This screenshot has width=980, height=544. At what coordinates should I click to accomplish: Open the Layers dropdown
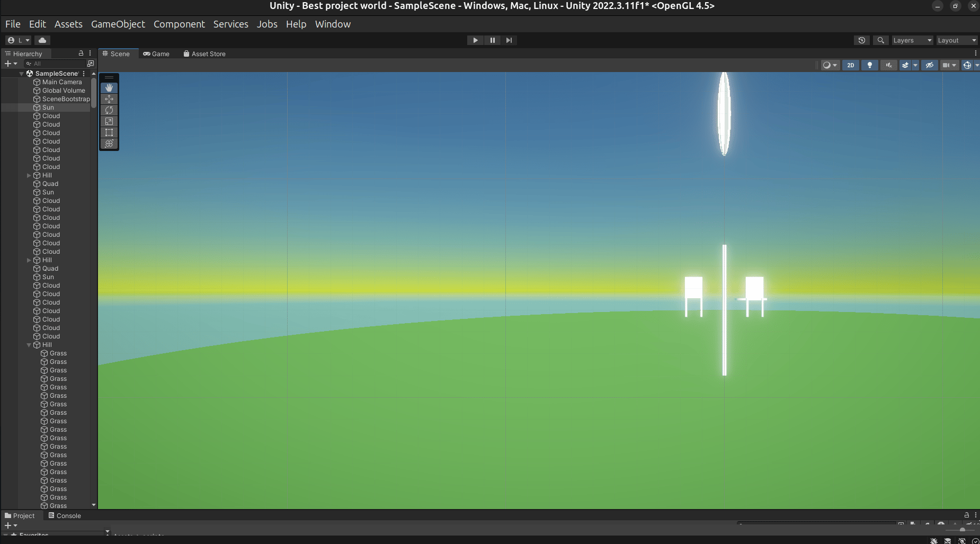point(912,40)
